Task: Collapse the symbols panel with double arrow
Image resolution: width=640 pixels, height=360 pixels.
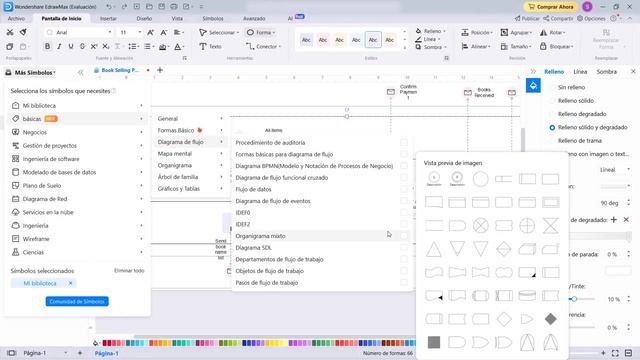Action: click(80, 72)
